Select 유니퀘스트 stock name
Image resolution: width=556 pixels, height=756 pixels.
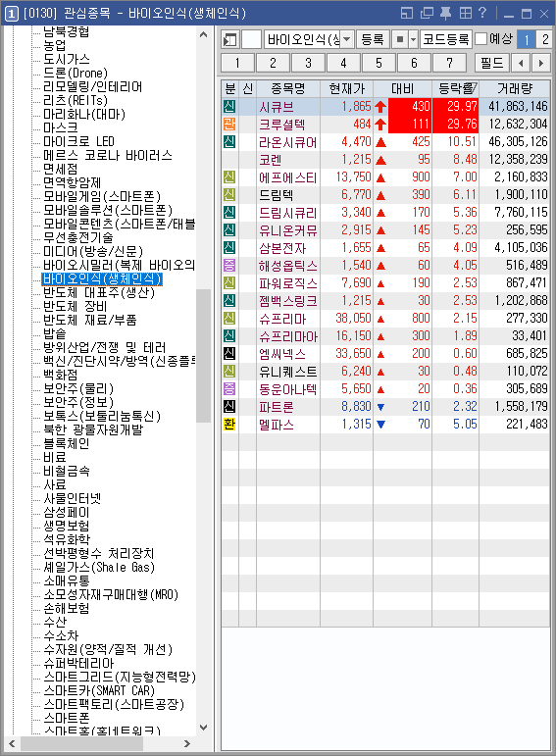point(288,372)
